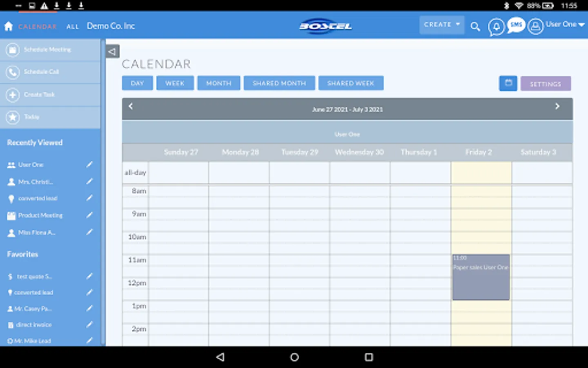Open the mini date picker calendar icon
Viewport: 588px width, 368px height.
coord(508,83)
